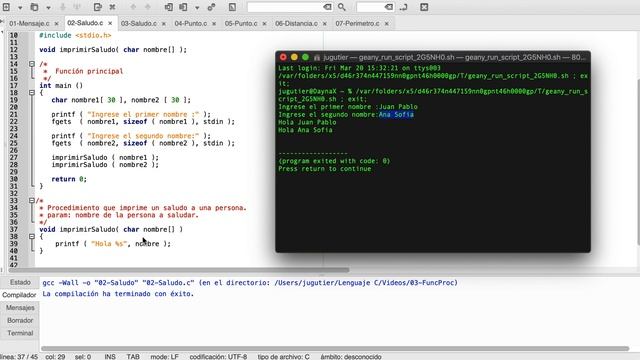Open the Mensajes message tab
This screenshot has height=360, width=640.
click(x=20, y=307)
